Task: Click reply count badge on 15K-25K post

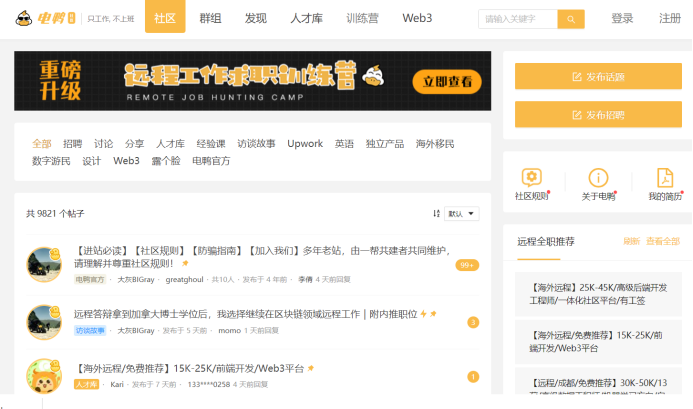Action: 473,377
